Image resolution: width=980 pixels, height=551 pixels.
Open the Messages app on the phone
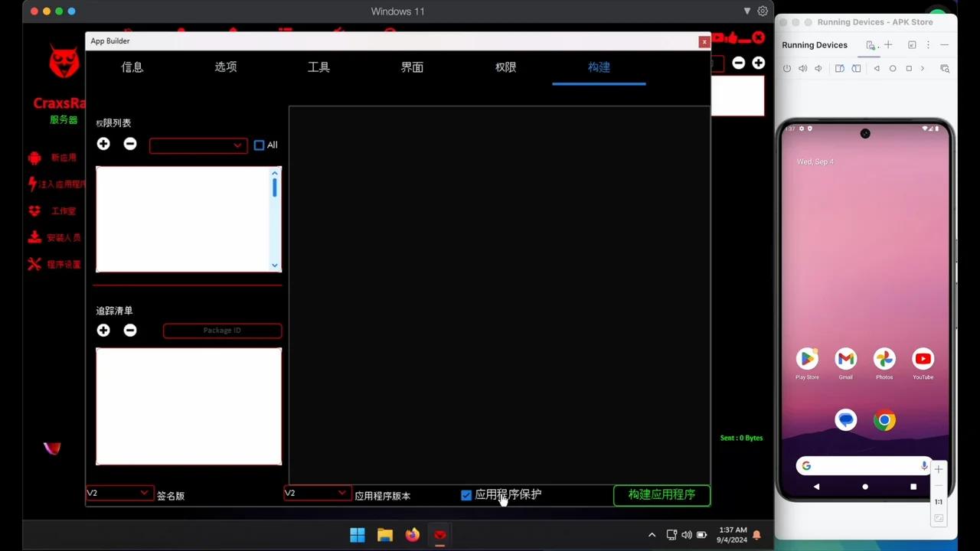(x=846, y=420)
